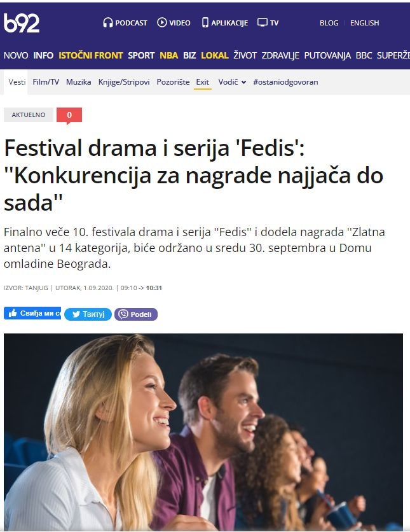The height and width of the screenshot is (532, 410).
Task: Switch the site to ENGLISH
Action: click(x=365, y=23)
